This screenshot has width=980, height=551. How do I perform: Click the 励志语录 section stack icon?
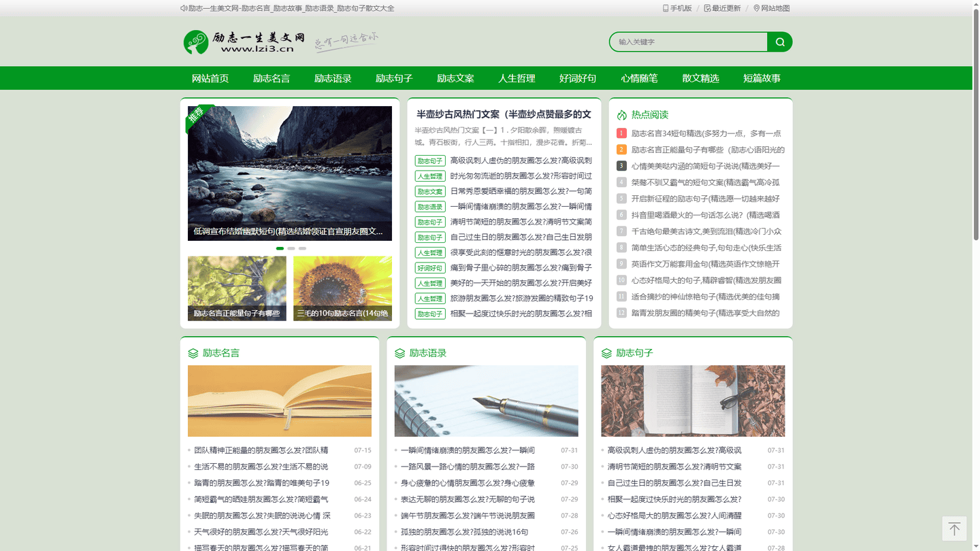pos(400,353)
